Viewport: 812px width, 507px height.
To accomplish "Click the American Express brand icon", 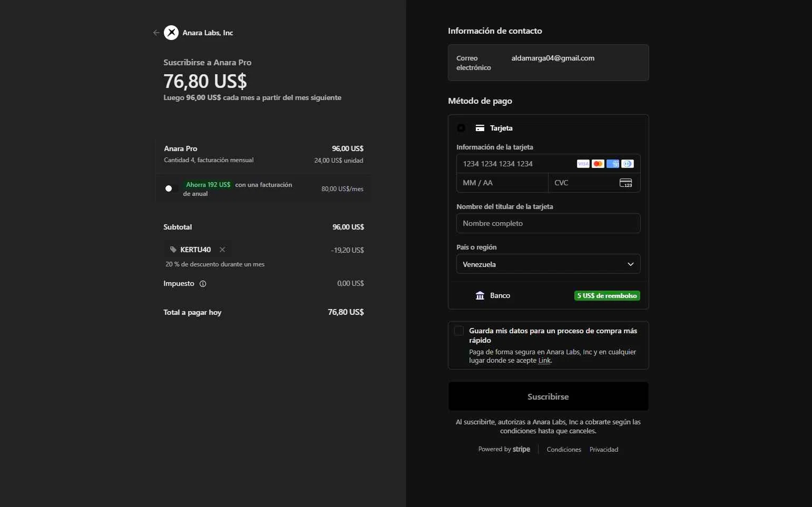I will tap(612, 164).
